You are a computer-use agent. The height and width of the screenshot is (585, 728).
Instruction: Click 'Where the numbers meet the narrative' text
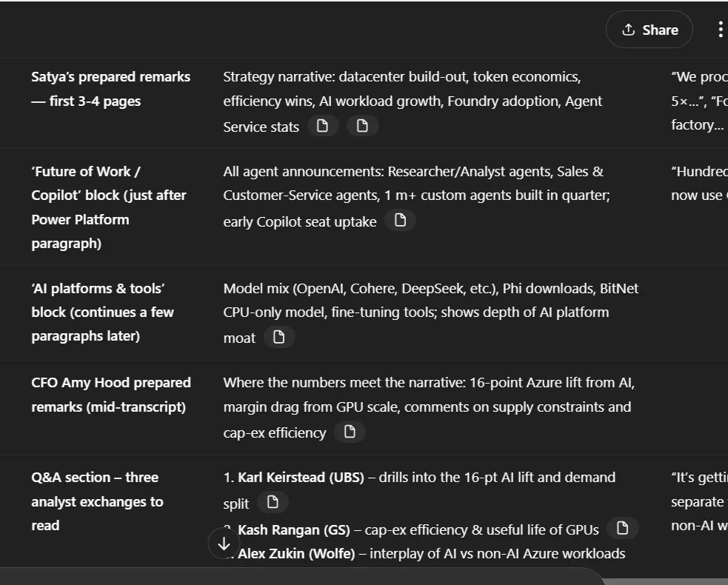(x=344, y=383)
